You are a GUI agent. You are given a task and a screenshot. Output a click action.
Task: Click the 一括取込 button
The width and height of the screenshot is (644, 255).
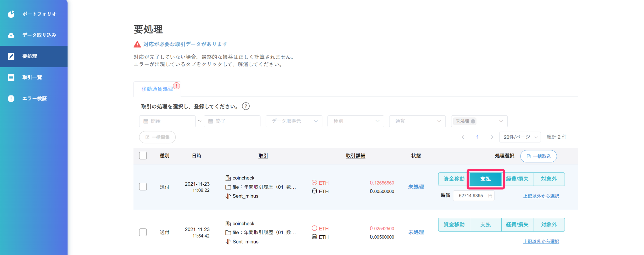coord(539,156)
